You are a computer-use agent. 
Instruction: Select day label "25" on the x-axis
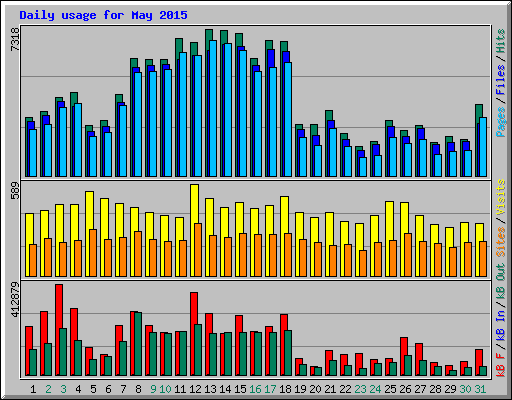[390, 389]
